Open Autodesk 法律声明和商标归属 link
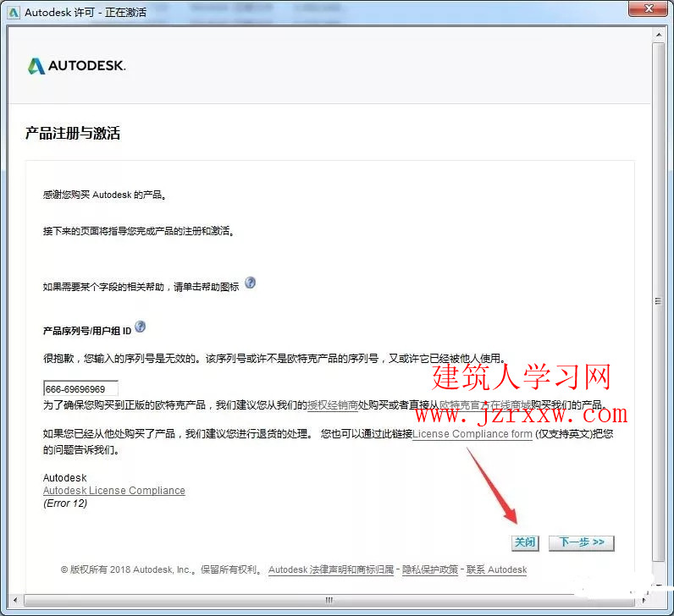Screen dimensions: 674x616 331,569
